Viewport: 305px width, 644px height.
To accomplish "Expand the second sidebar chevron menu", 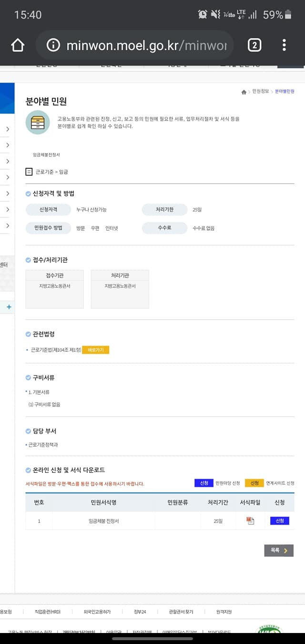I will point(9,145).
